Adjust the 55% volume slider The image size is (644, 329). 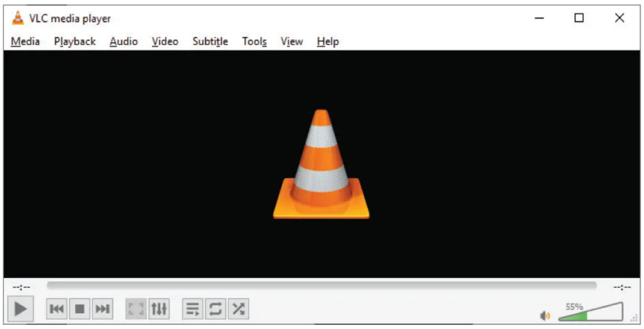(591, 312)
